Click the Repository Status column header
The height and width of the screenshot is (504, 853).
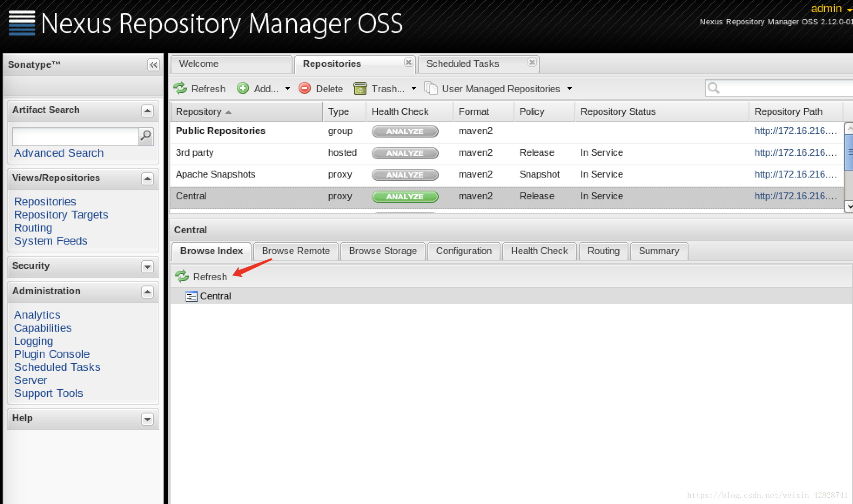click(x=662, y=112)
